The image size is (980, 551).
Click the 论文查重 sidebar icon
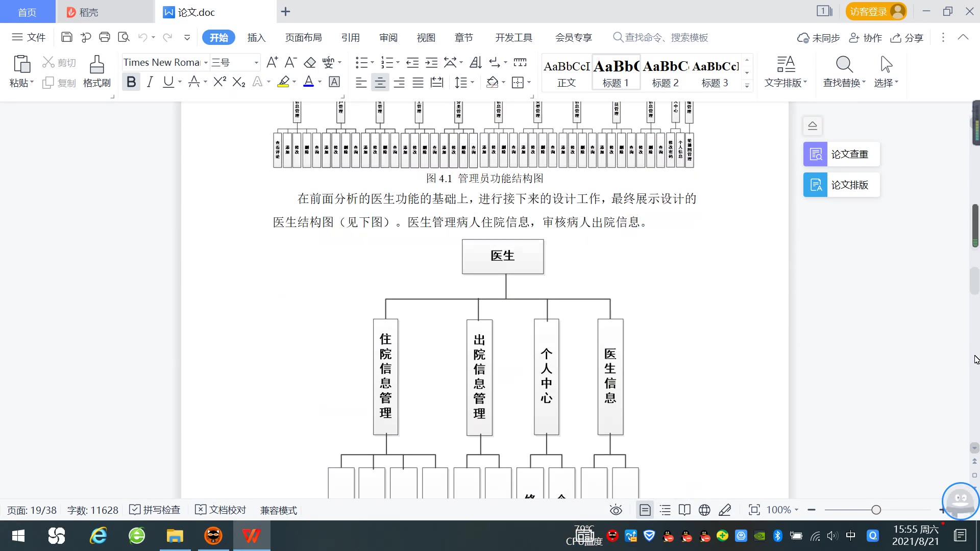[816, 154]
